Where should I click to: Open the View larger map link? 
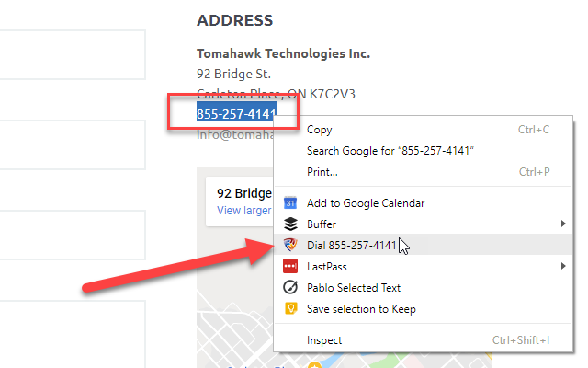[x=244, y=211]
